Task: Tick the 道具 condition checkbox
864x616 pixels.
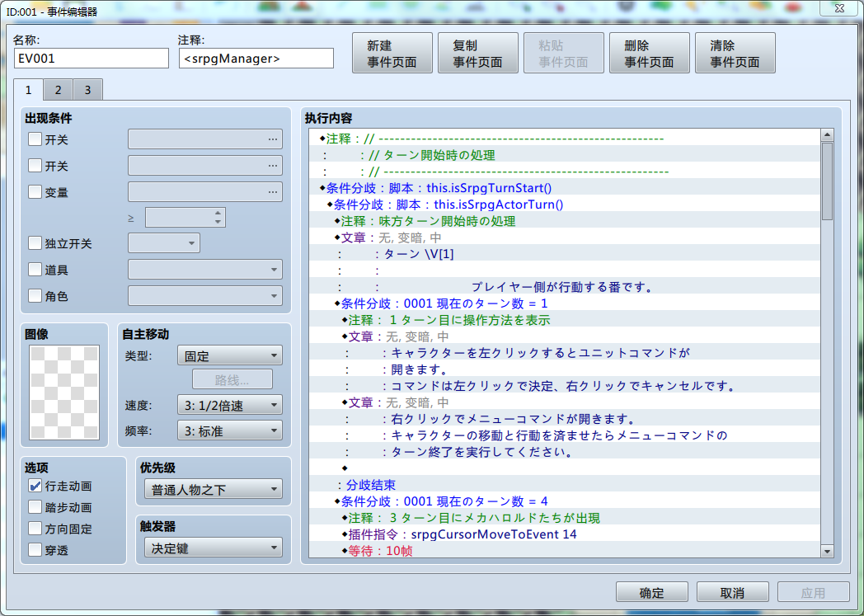Action: pyautogui.click(x=35, y=270)
